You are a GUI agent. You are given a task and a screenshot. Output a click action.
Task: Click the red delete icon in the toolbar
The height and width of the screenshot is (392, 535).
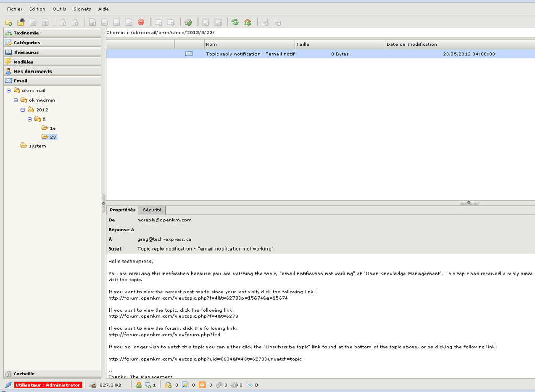coord(141,22)
